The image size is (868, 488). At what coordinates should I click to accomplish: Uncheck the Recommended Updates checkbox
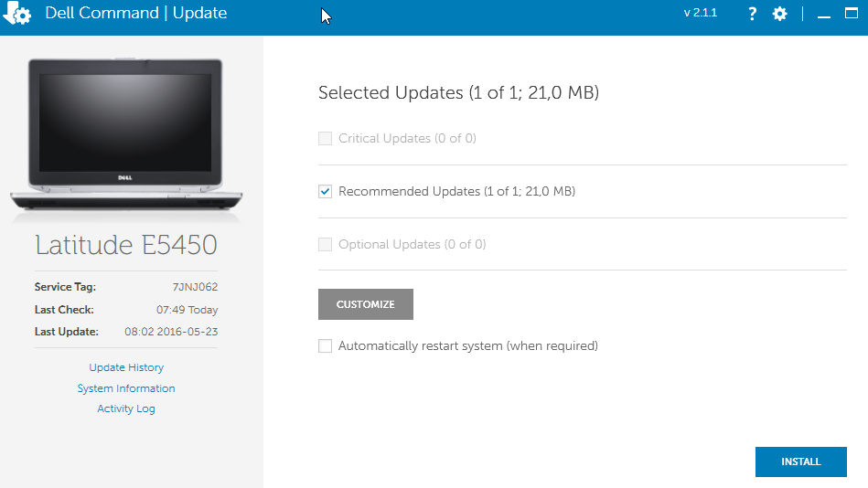325,192
